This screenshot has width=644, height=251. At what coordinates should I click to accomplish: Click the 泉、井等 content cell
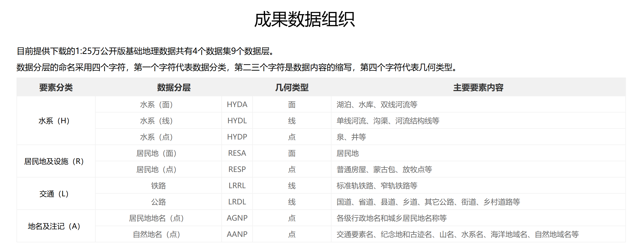click(x=478, y=137)
